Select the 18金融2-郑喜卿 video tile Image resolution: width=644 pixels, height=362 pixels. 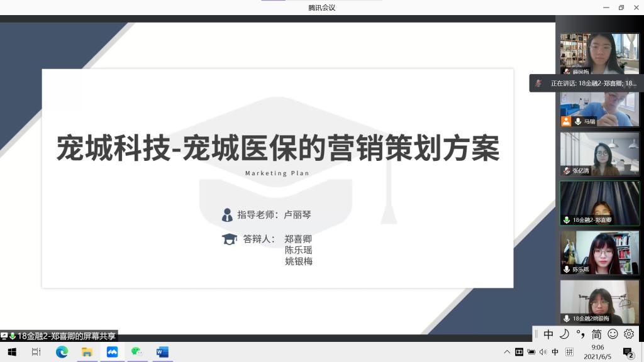599,203
